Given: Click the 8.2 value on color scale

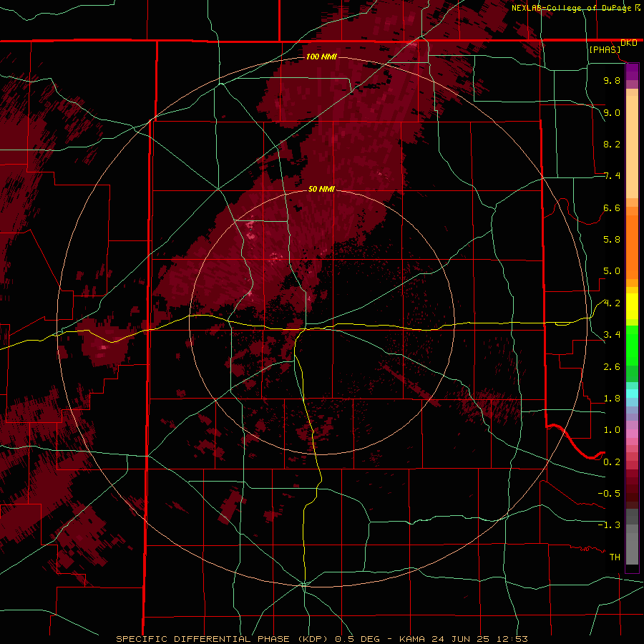Looking at the screenshot, I should point(612,144).
